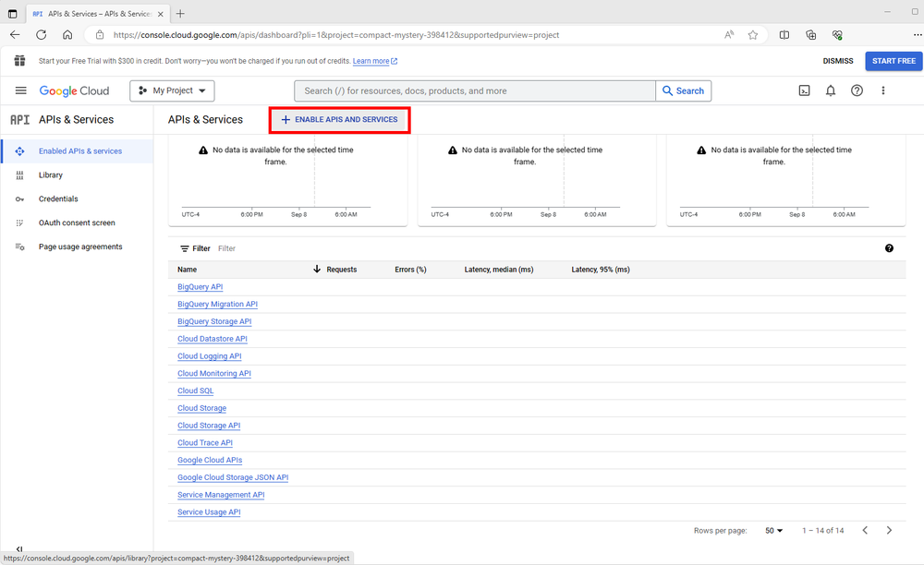Select Enabled APIs & services in sidebar

78,151
